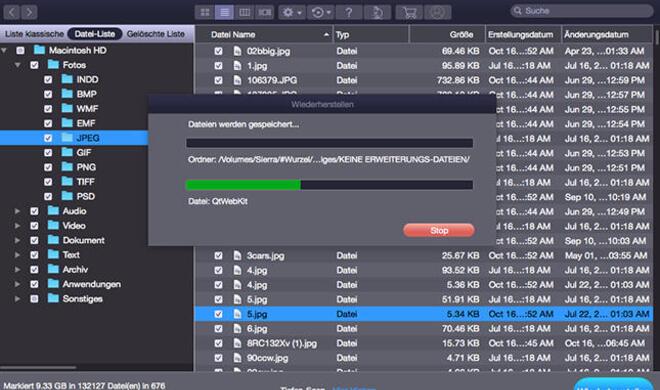Screen dimensions: 660x390
Task: Open the Gelöschte Liste tab
Action: 156,34
